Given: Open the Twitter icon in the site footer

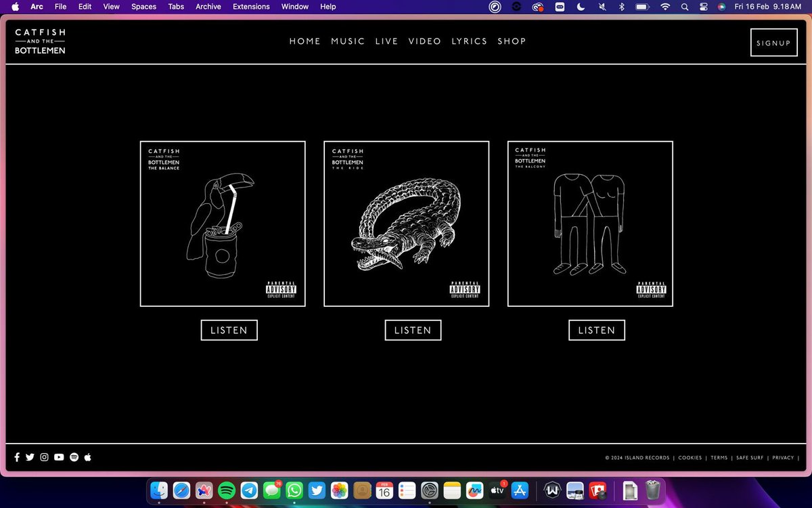Looking at the screenshot, I should click(30, 457).
